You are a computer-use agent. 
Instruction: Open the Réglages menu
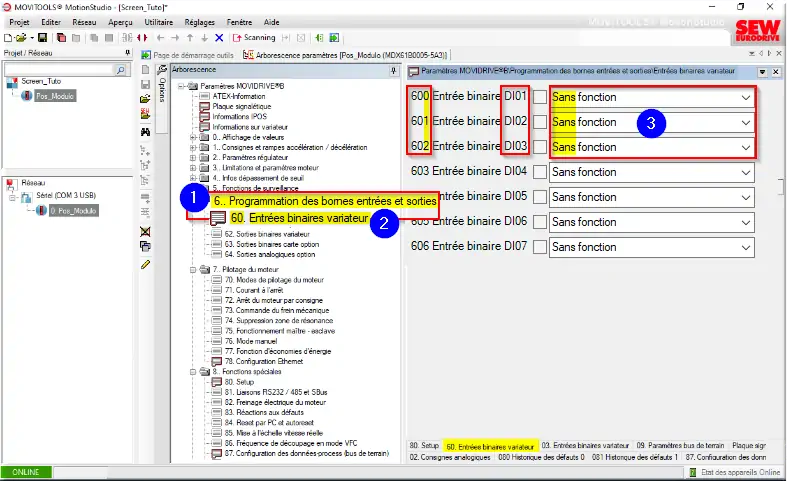coord(199,22)
